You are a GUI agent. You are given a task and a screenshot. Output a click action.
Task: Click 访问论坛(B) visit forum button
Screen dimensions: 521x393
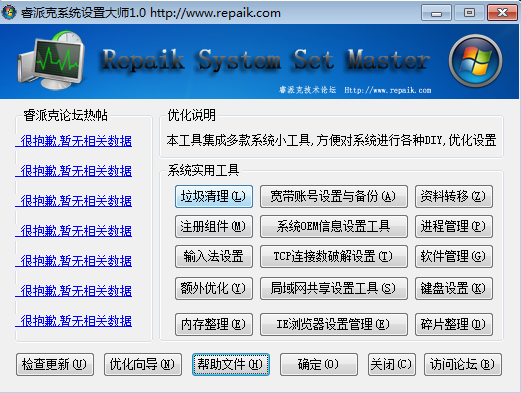tap(463, 364)
